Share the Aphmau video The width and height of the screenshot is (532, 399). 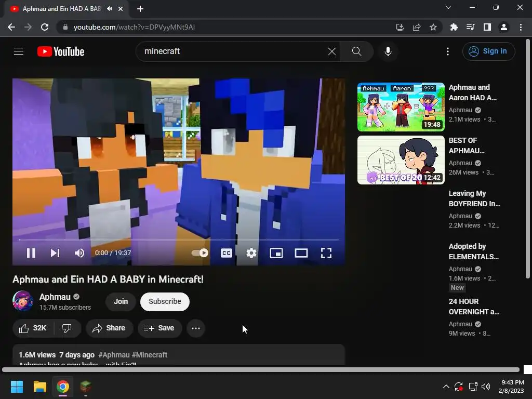coord(109,328)
